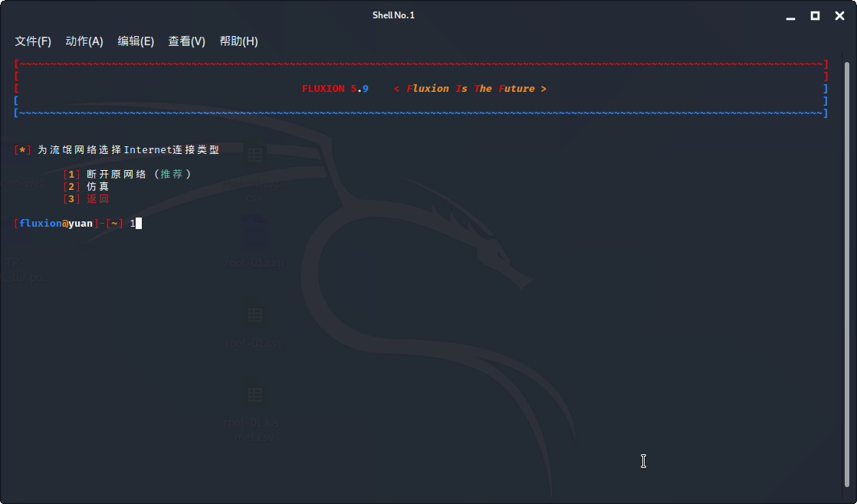Open the 文件(F) menu
Screen dimensions: 857x504
coord(33,41)
